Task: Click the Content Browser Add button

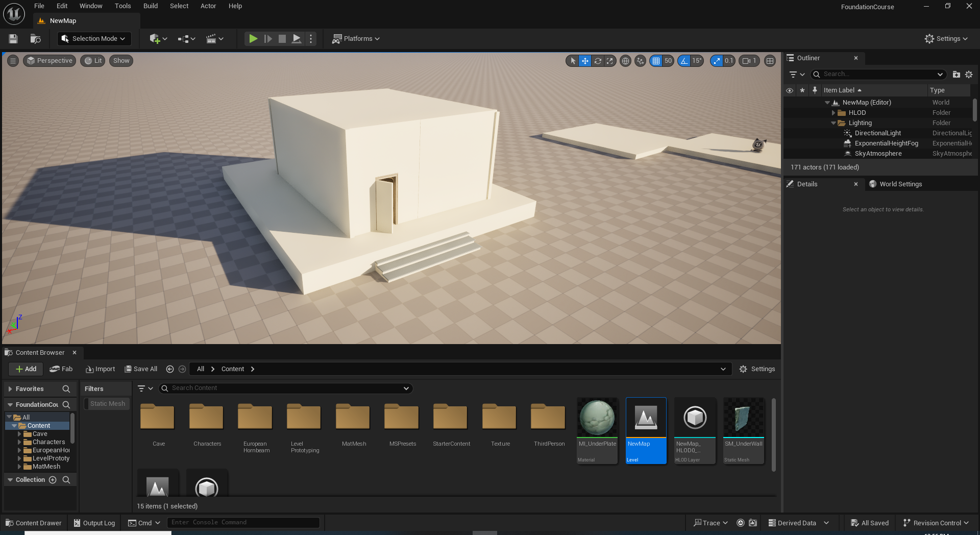Action: [26, 369]
